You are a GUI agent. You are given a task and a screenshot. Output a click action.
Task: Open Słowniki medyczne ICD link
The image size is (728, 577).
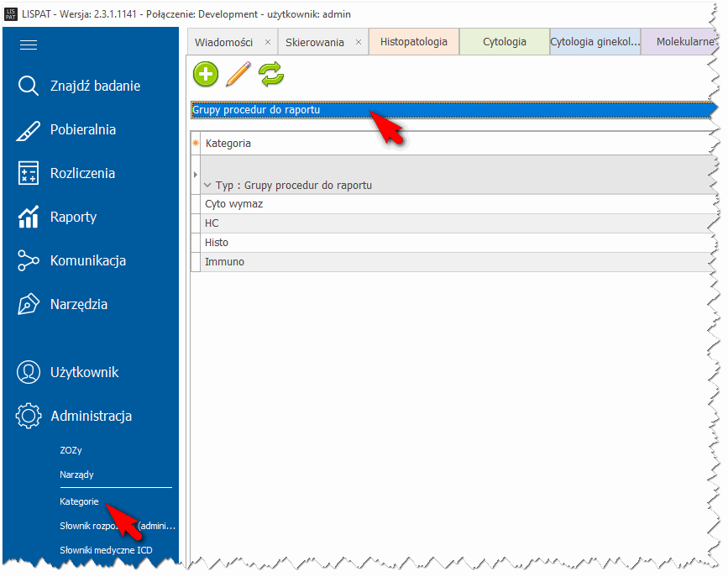tap(106, 550)
